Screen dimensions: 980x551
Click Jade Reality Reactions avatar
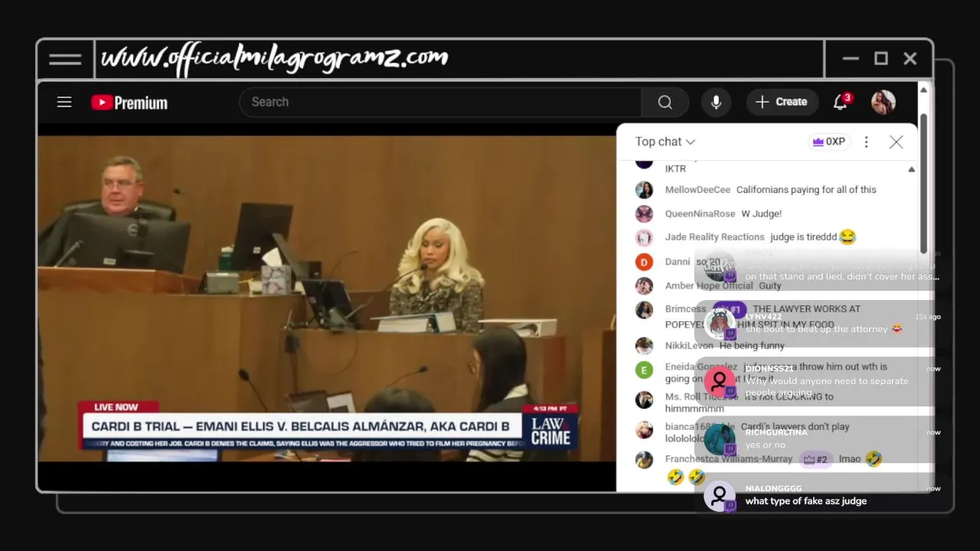[644, 237]
